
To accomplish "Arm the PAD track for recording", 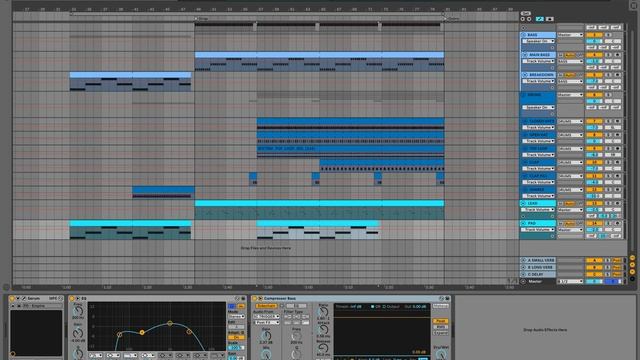I will 618,223.
